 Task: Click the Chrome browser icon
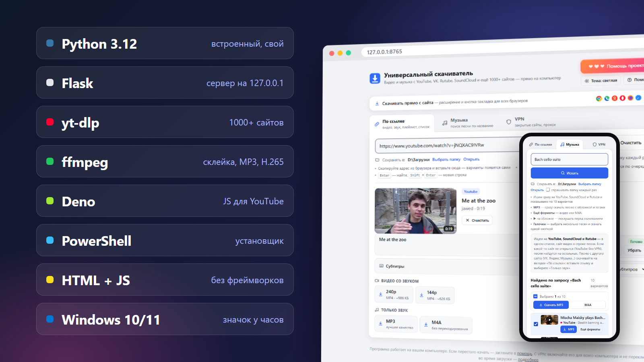[599, 99]
